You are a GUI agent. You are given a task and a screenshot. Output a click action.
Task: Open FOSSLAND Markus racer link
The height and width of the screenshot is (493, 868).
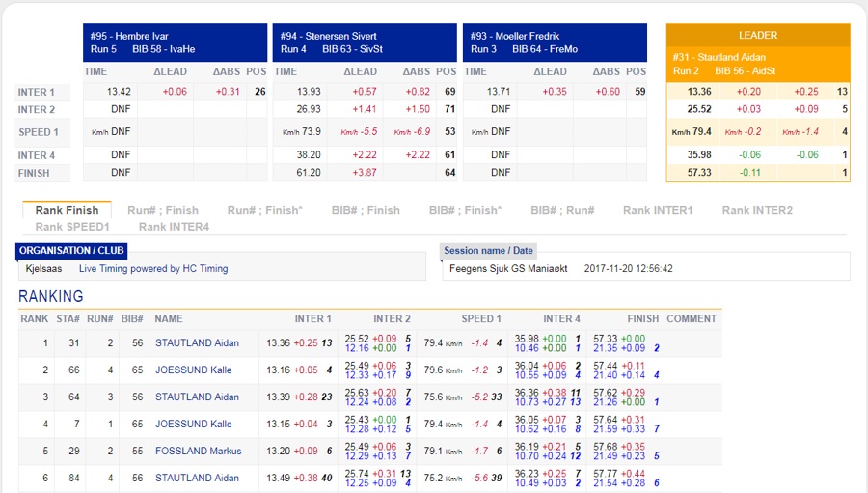tap(198, 451)
